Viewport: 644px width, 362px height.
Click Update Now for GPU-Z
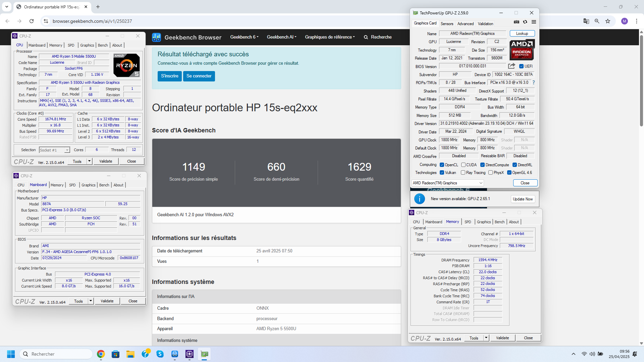523,199
